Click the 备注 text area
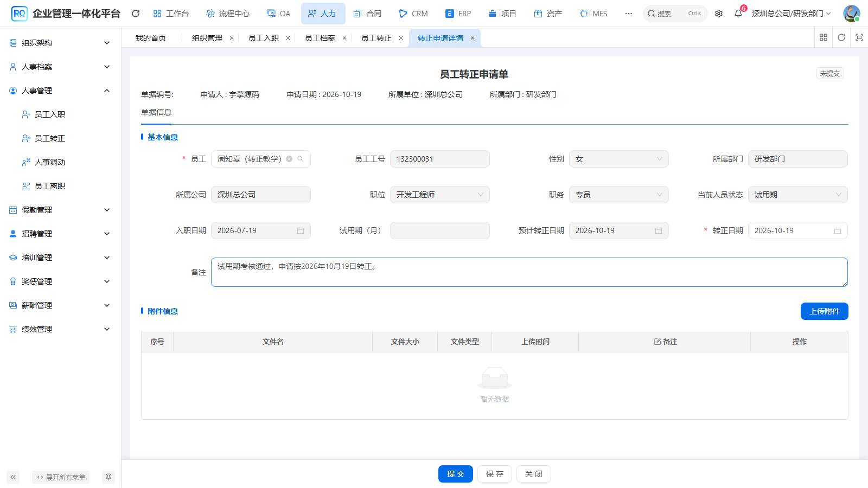Viewport: 868px width, 488px height. tap(529, 272)
